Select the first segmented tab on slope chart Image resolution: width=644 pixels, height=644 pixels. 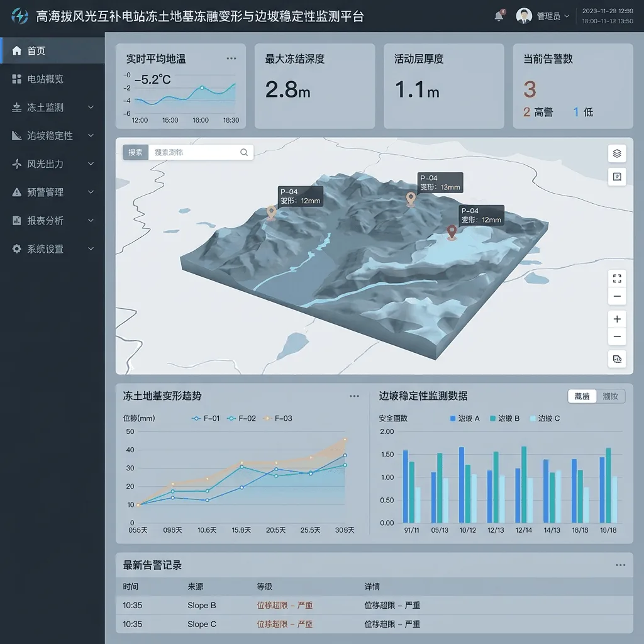(x=582, y=396)
